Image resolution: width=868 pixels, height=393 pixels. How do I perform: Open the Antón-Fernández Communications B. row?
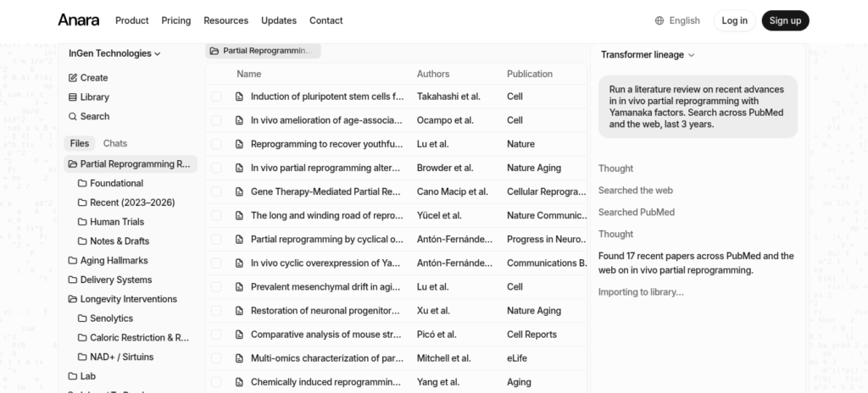(x=397, y=263)
